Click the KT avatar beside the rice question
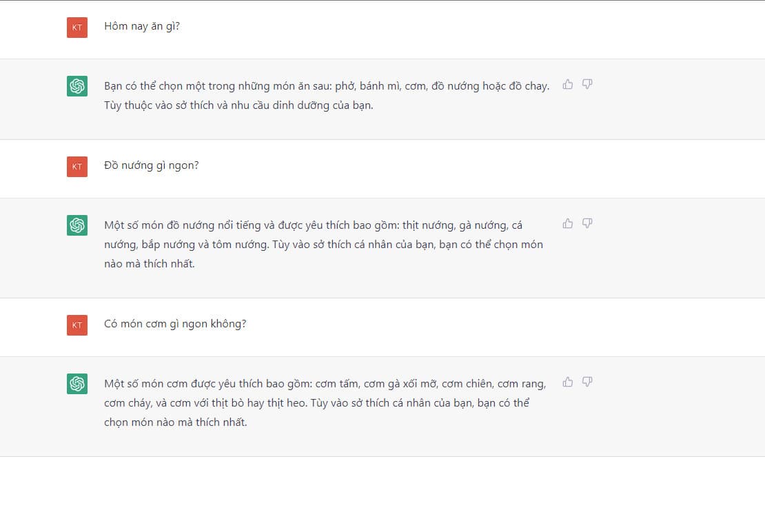 click(77, 325)
